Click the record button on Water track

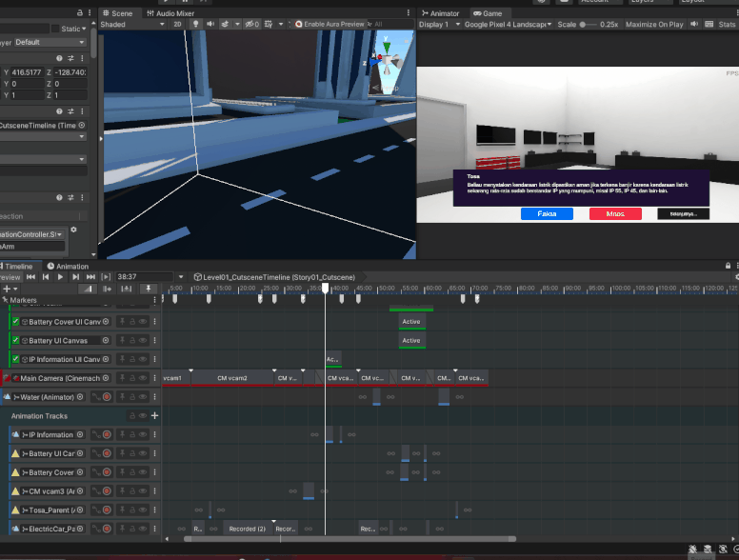[x=107, y=397]
